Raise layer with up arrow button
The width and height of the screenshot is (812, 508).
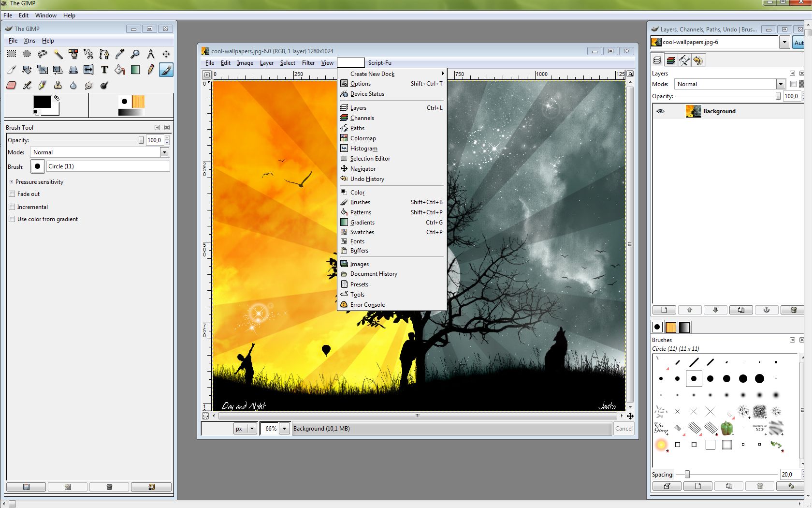(690, 310)
